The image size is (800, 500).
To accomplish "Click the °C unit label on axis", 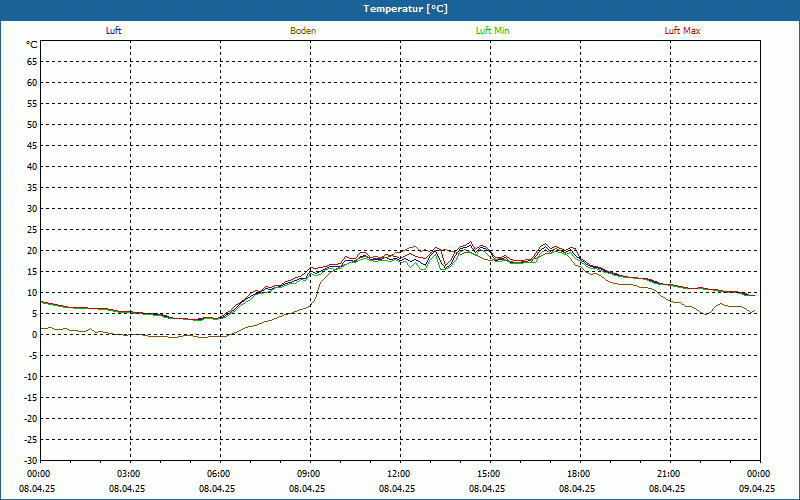I will pos(32,45).
